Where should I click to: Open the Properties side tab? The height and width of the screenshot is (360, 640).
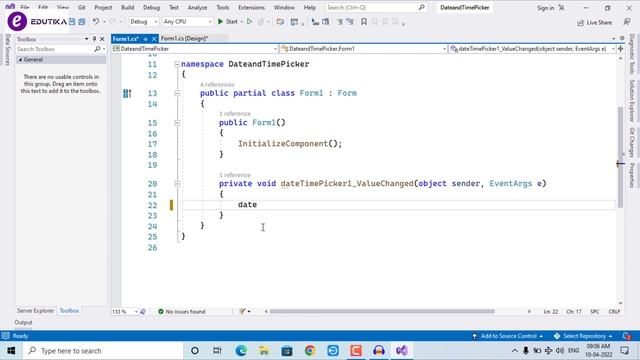[x=632, y=176]
